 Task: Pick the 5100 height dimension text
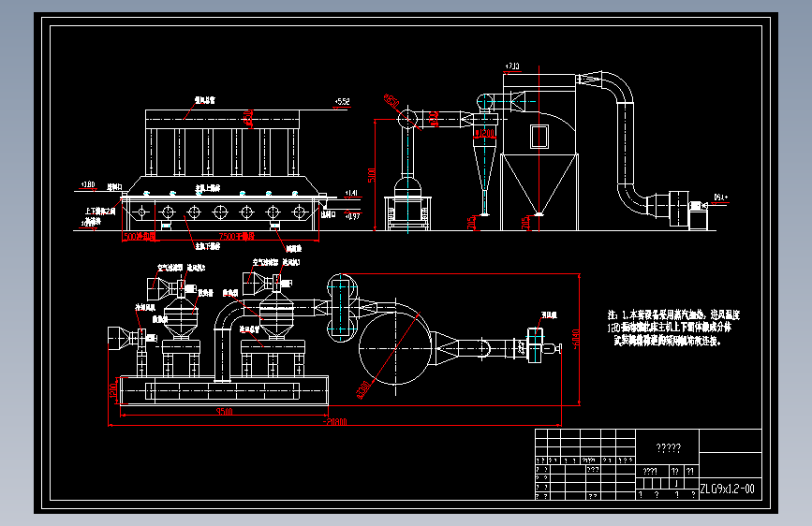[371, 176]
